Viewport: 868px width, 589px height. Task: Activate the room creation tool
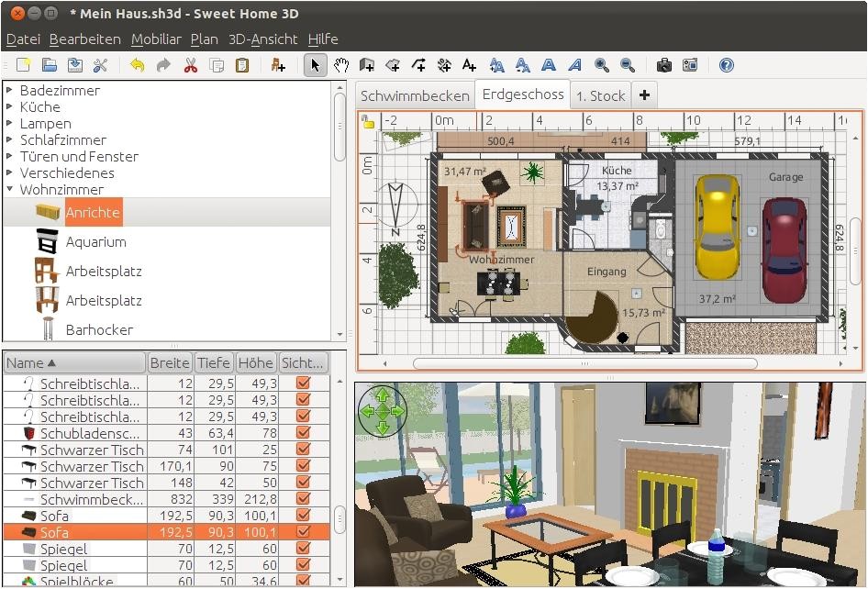coord(393,65)
